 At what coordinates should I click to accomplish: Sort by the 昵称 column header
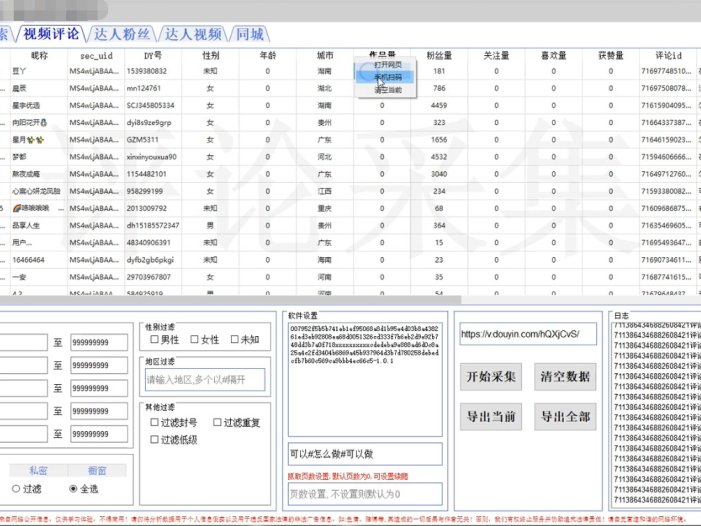point(39,55)
